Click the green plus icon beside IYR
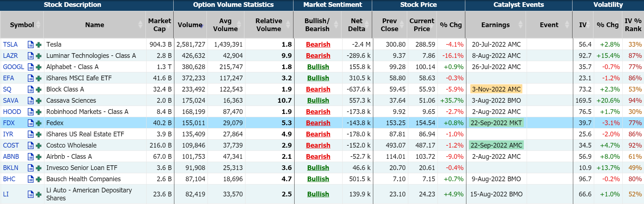 point(39,135)
